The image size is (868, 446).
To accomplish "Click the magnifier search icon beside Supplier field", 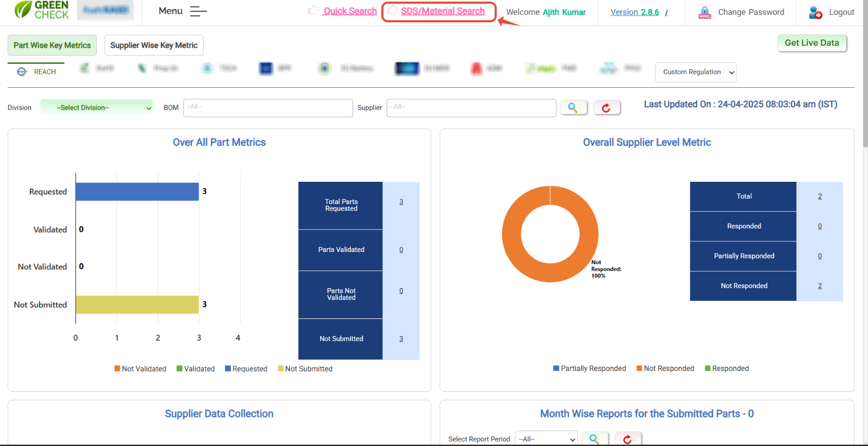I will click(573, 108).
